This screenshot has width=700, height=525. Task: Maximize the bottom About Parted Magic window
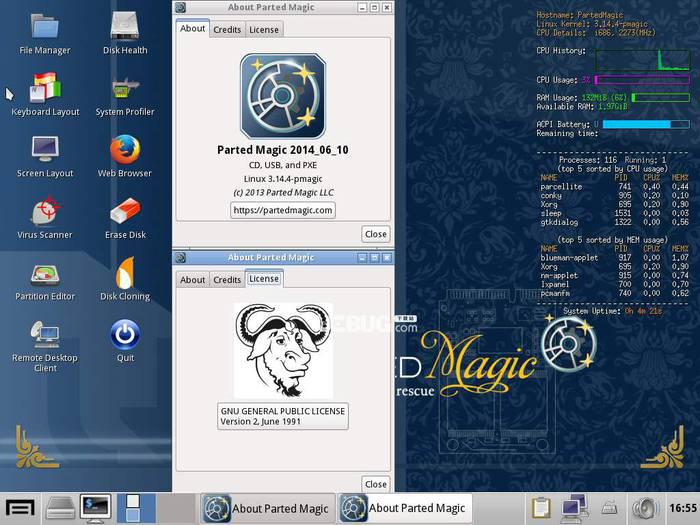(x=375, y=258)
